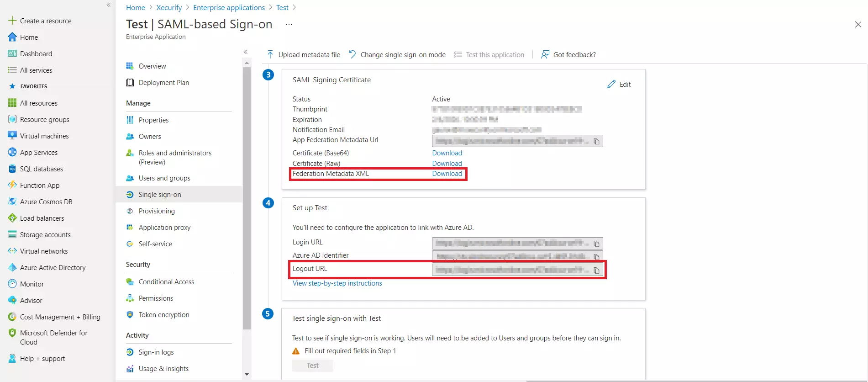The height and width of the screenshot is (382, 868).
Task: Click the resource menu scroll up arrow
Action: (247, 63)
